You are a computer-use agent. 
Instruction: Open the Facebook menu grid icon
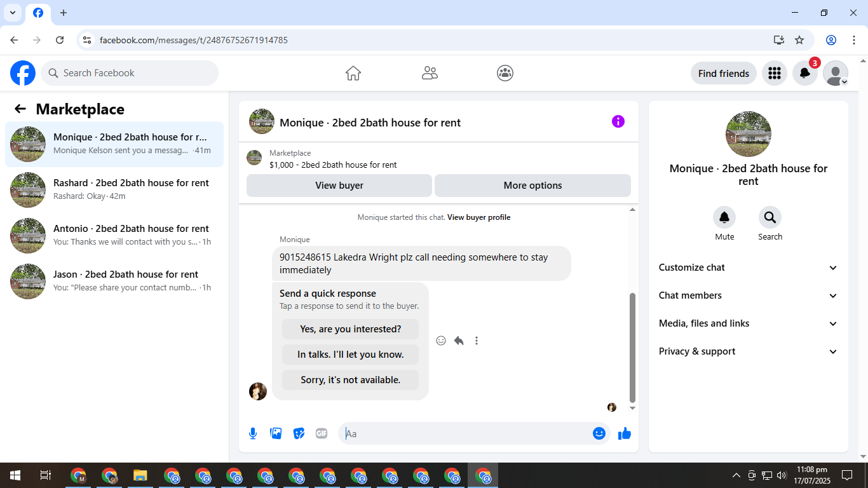point(774,73)
